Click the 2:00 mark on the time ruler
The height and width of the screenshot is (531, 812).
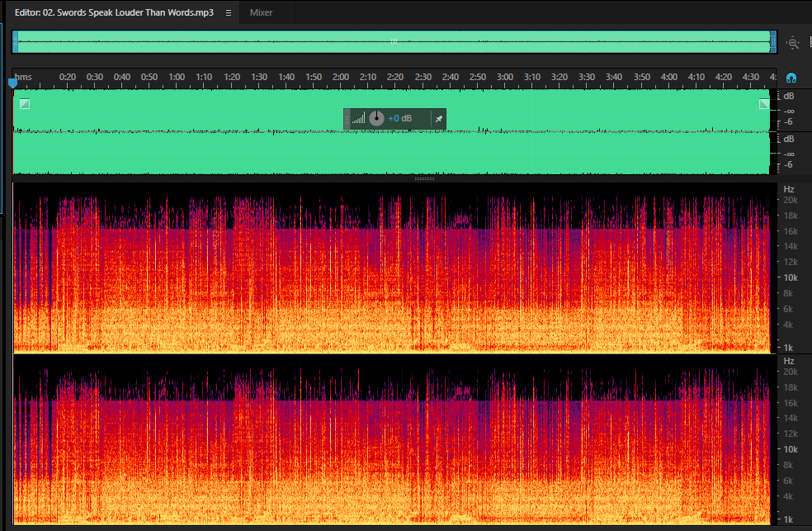click(x=341, y=77)
